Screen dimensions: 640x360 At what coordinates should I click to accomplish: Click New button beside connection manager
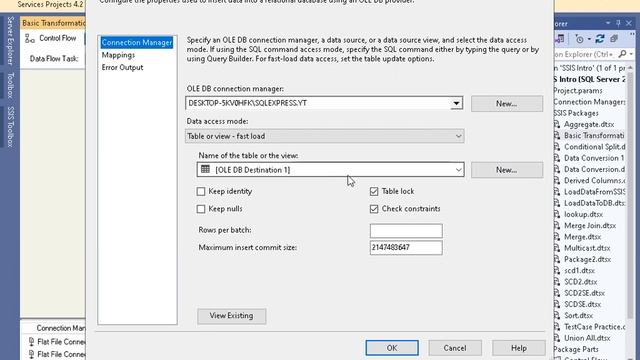click(x=507, y=104)
